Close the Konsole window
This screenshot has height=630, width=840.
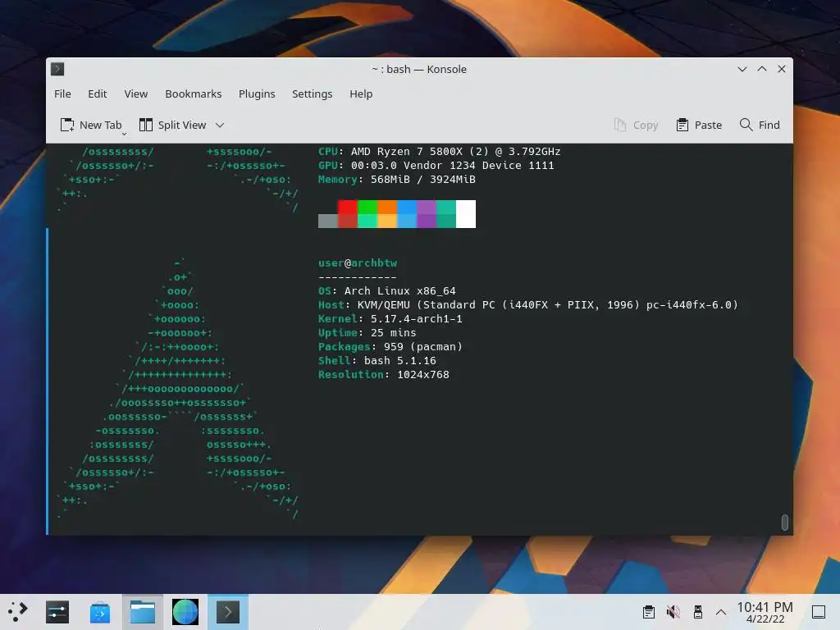point(782,69)
